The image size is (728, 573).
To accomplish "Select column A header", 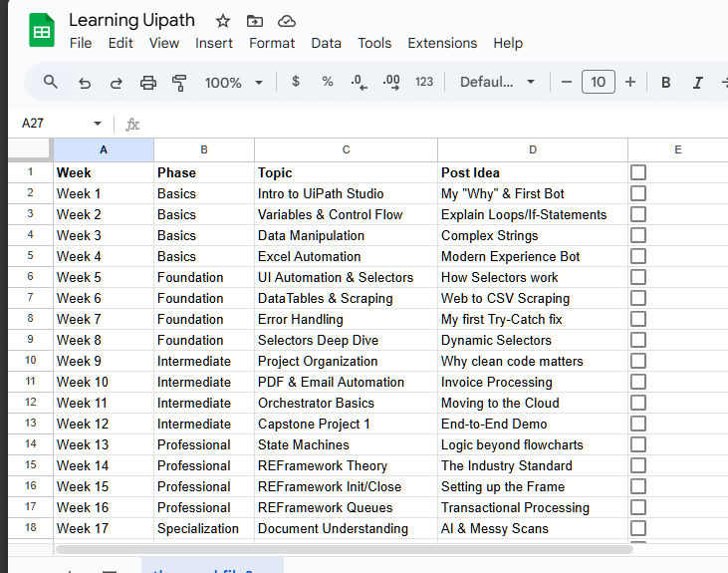I will pyautogui.click(x=104, y=149).
